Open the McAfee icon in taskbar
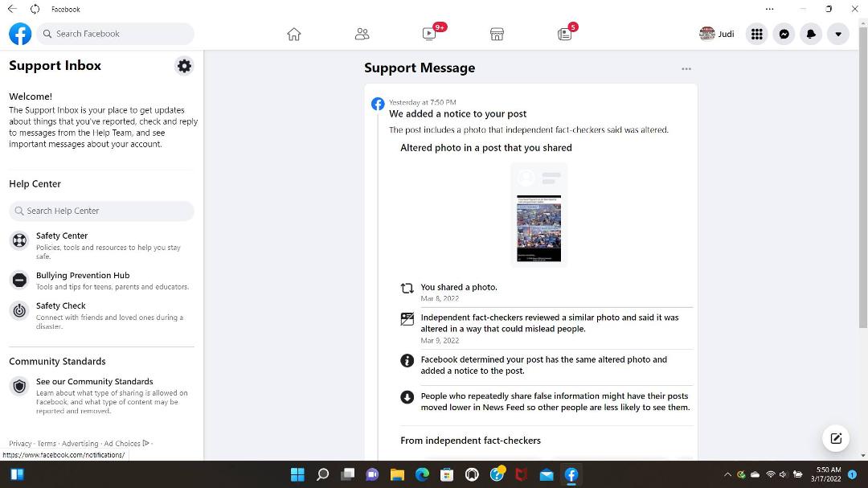The image size is (868, 488). pos(522,474)
